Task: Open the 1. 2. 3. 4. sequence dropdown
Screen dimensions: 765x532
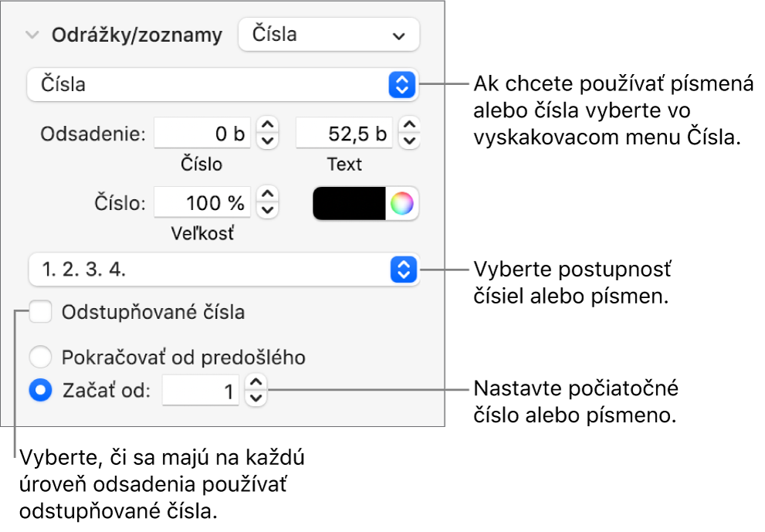Action: [222, 269]
